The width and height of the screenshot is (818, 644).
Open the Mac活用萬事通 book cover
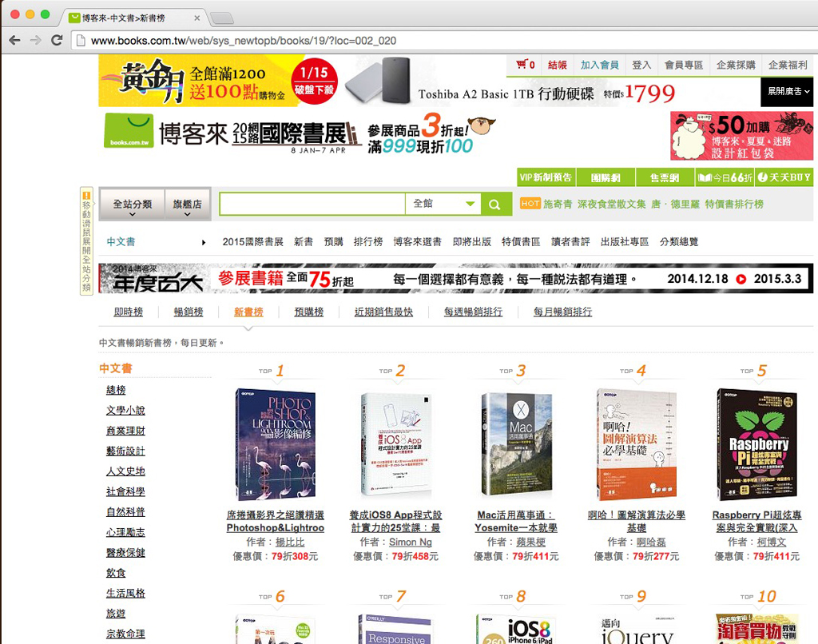click(516, 444)
